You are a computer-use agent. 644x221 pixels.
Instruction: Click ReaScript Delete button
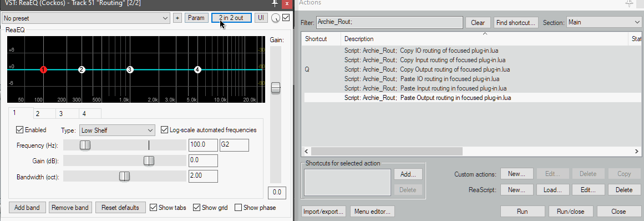tap(624, 190)
